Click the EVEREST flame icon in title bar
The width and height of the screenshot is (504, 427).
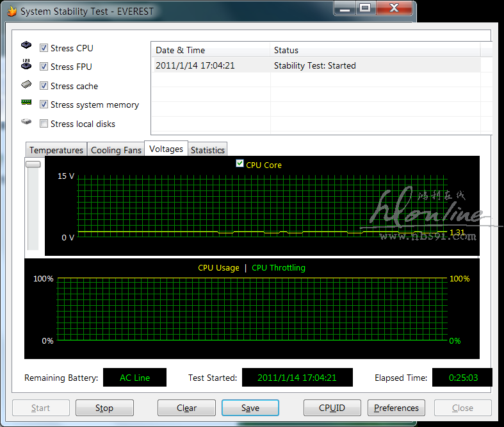click(12, 12)
